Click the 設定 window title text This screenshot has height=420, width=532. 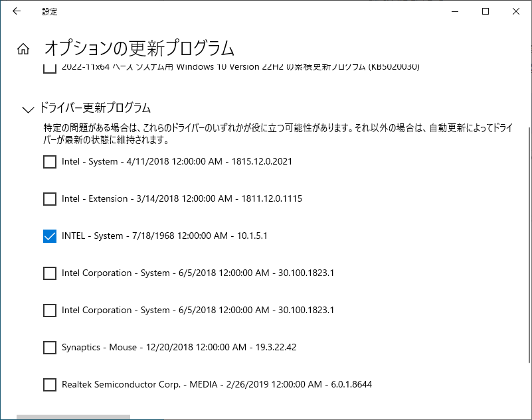coord(50,11)
